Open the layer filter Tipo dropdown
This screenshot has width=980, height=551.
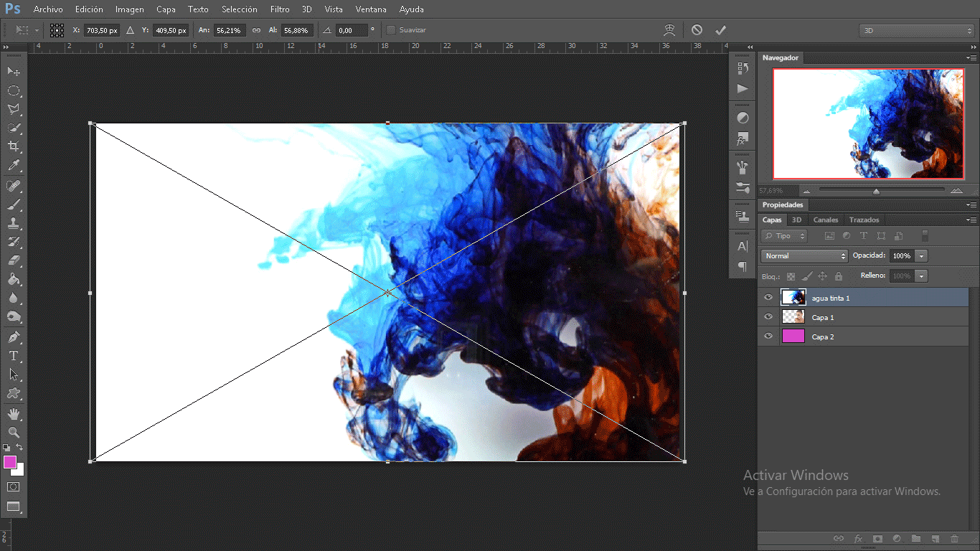[784, 235]
